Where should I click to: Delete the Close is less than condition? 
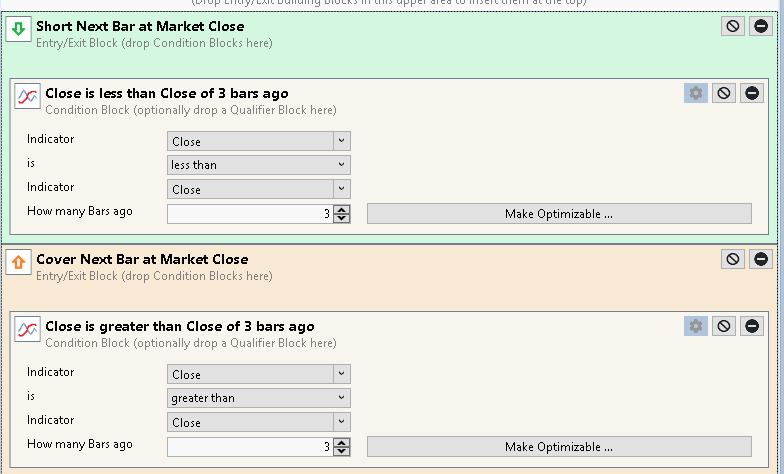pos(751,93)
